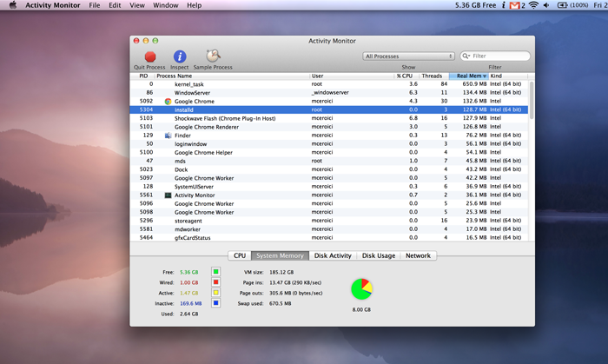Sort by the % CPU column
Screen dimensions: 608x364
click(406, 76)
